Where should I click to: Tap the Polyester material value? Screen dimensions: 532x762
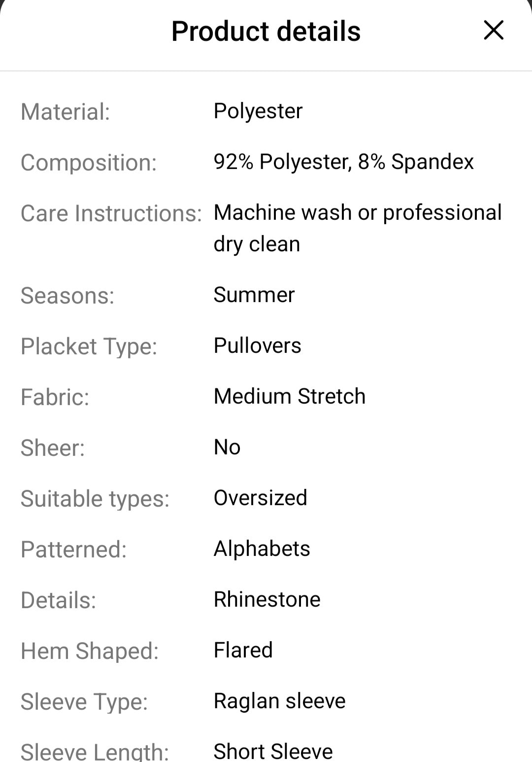click(x=258, y=111)
